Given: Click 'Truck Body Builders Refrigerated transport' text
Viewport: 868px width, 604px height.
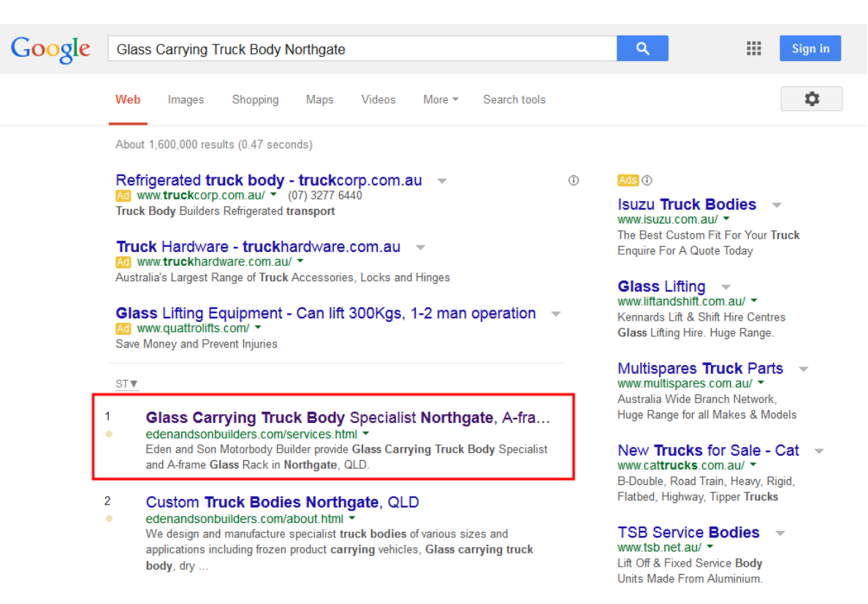Looking at the screenshot, I should pos(225,211).
